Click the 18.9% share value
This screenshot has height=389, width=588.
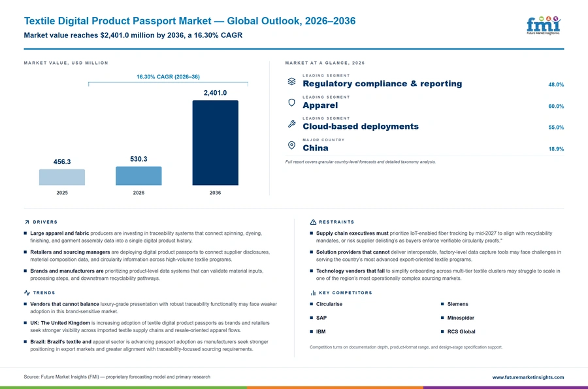click(x=556, y=149)
